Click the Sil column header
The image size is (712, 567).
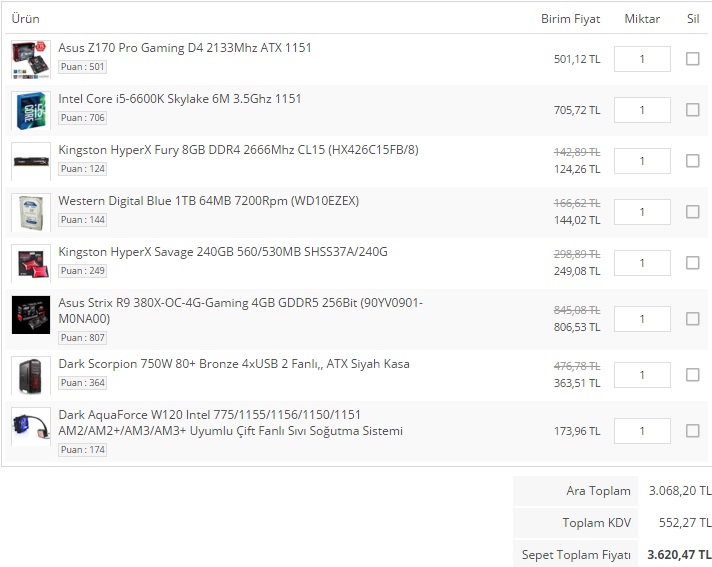pos(693,19)
